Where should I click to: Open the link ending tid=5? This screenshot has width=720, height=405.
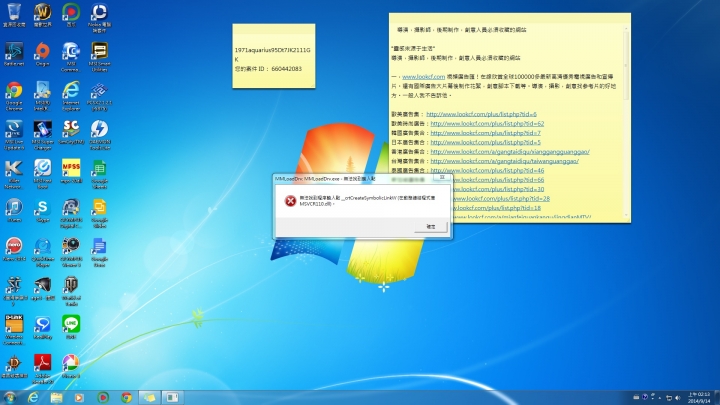click(485, 142)
